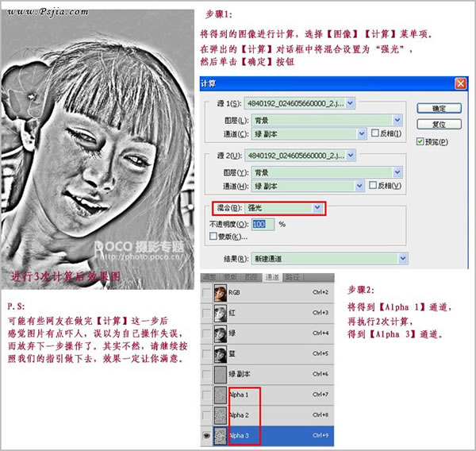Click the 红 channel thumbnail
The image size is (476, 451).
(x=221, y=313)
